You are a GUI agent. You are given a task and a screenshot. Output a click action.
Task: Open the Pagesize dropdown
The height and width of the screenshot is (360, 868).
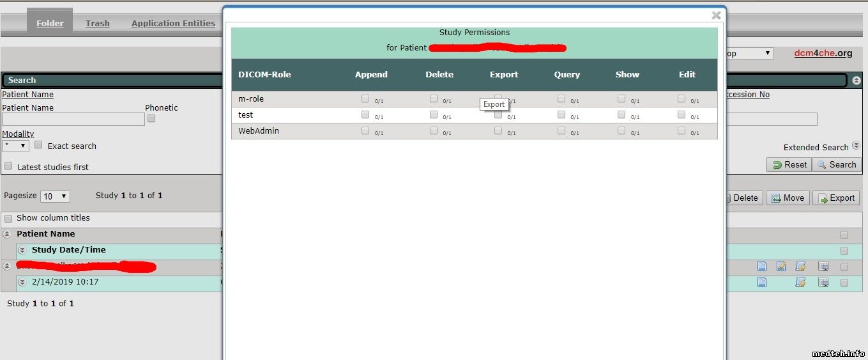tap(55, 196)
